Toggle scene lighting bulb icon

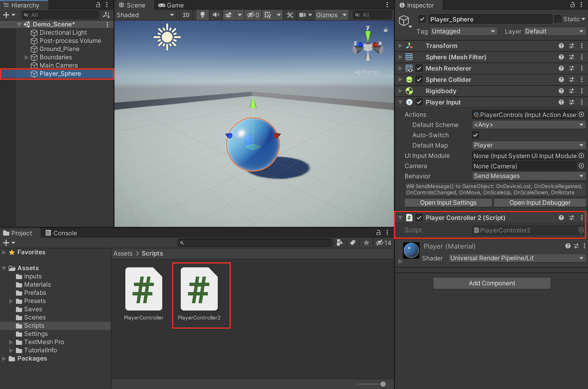202,15
